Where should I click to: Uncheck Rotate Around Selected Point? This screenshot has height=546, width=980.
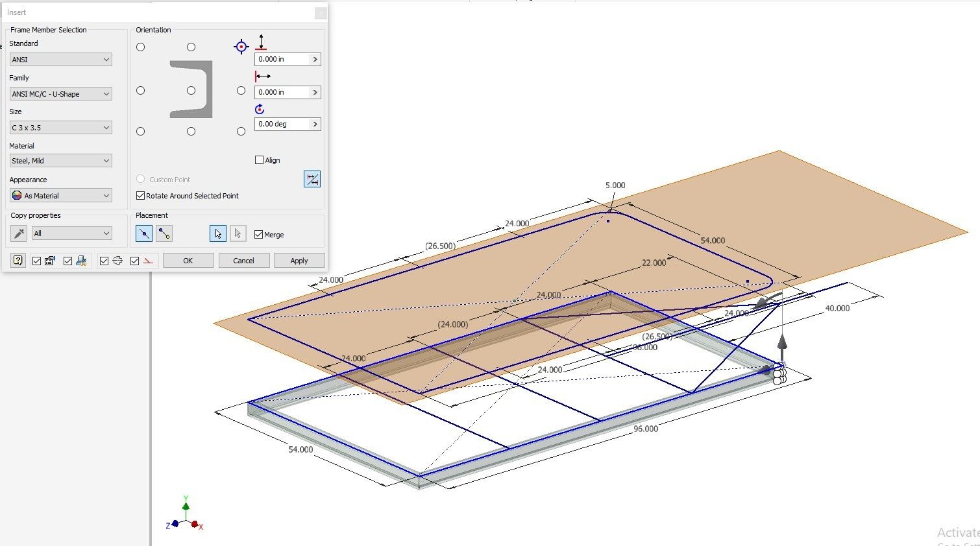(x=140, y=195)
